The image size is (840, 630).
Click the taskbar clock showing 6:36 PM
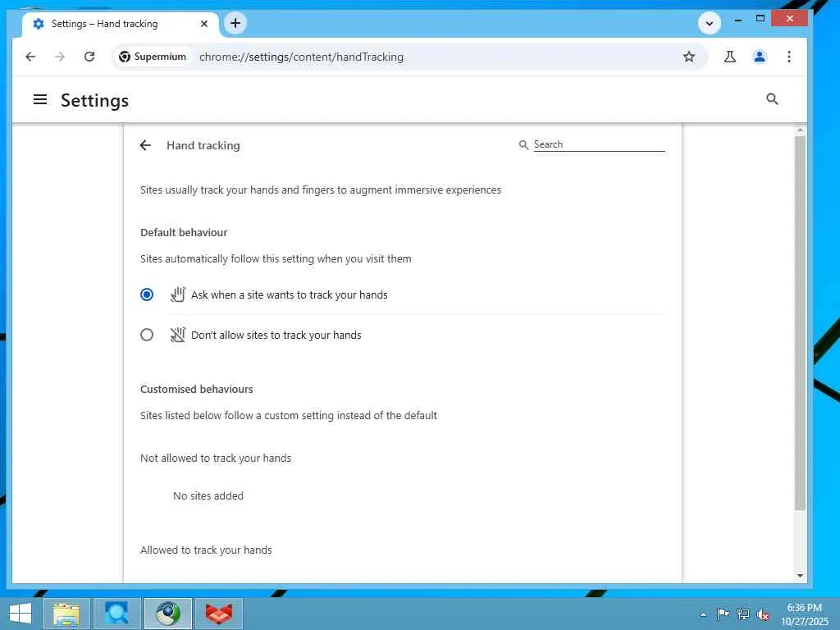[804, 614]
